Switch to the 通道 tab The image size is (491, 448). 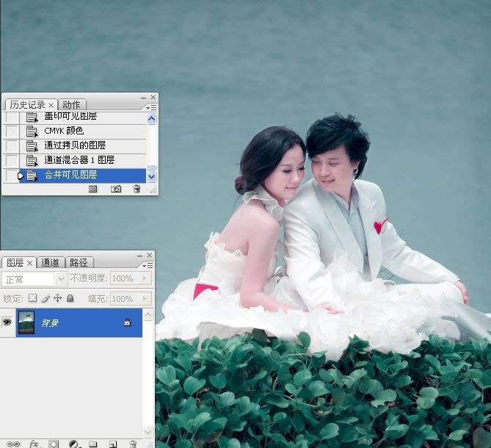51,262
